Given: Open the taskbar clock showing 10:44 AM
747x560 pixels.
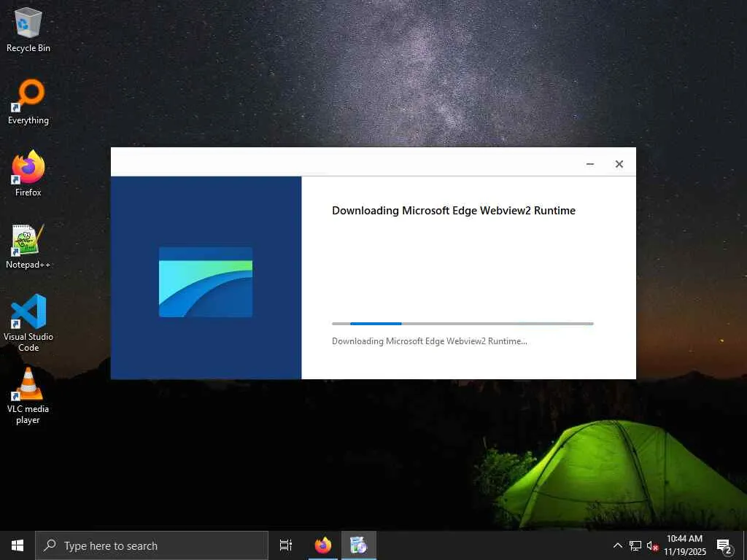Looking at the screenshot, I should click(684, 545).
